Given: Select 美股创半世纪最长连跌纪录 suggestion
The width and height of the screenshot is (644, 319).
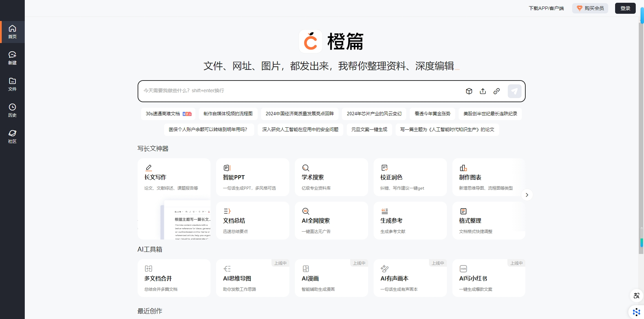Looking at the screenshot, I should pyautogui.click(x=490, y=114).
